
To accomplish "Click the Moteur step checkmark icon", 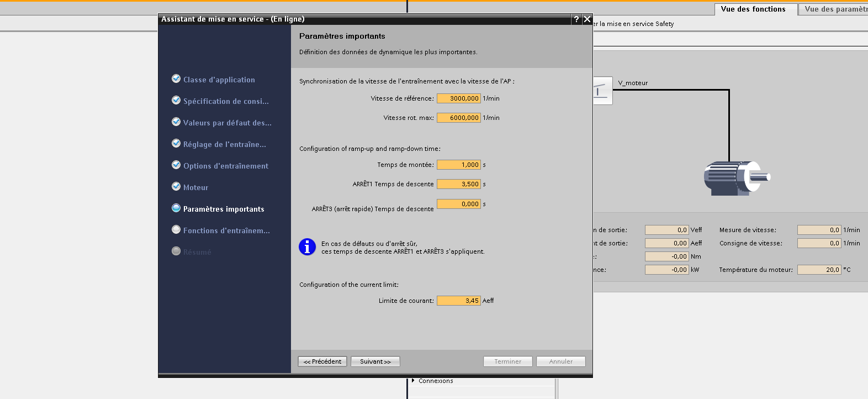I will click(176, 187).
